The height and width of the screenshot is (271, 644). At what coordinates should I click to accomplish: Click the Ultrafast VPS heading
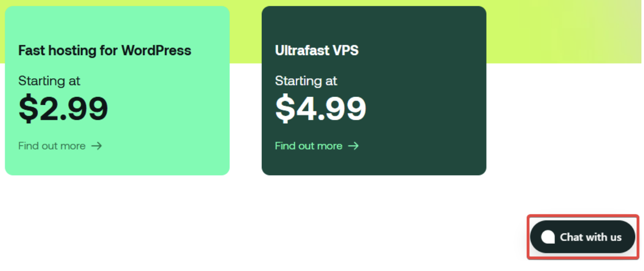coord(316,50)
